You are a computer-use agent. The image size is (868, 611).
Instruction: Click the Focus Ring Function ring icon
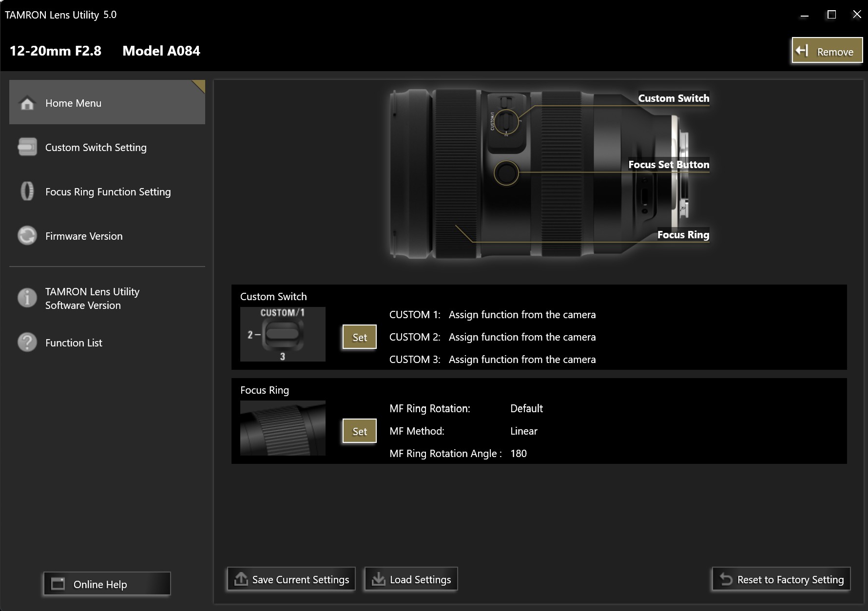point(27,191)
